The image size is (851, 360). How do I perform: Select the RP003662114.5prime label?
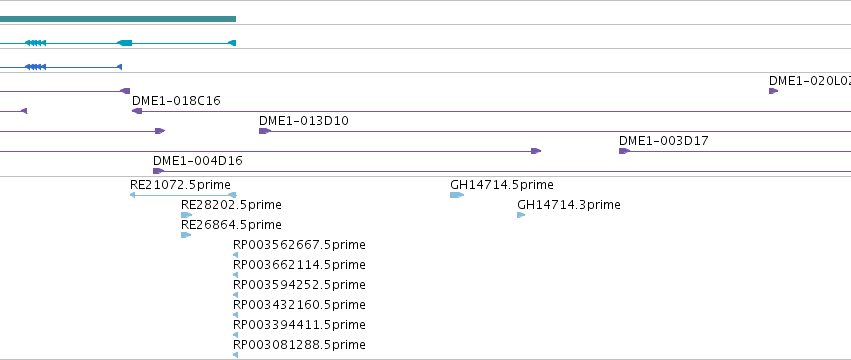[299, 265]
